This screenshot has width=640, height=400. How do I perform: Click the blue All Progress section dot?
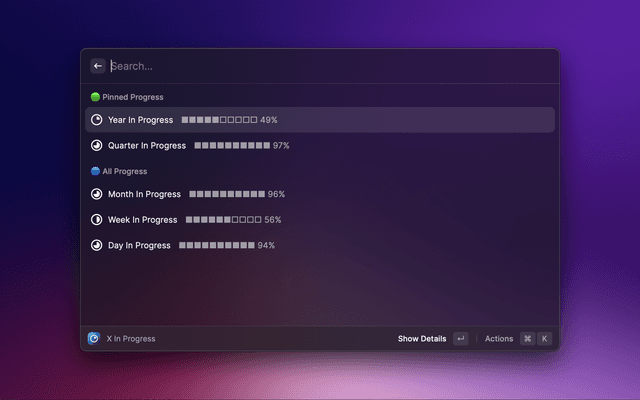(95, 171)
